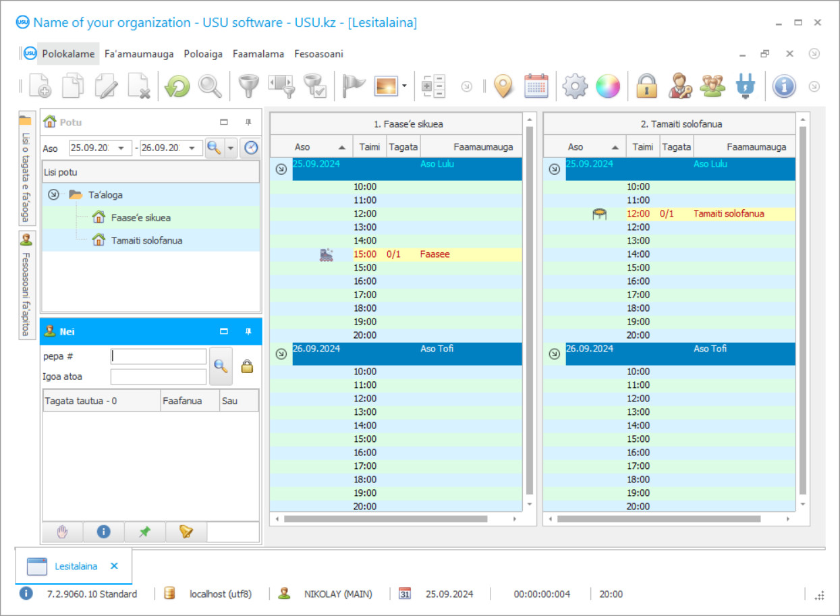Click the funnel with checkmark icon

[314, 86]
